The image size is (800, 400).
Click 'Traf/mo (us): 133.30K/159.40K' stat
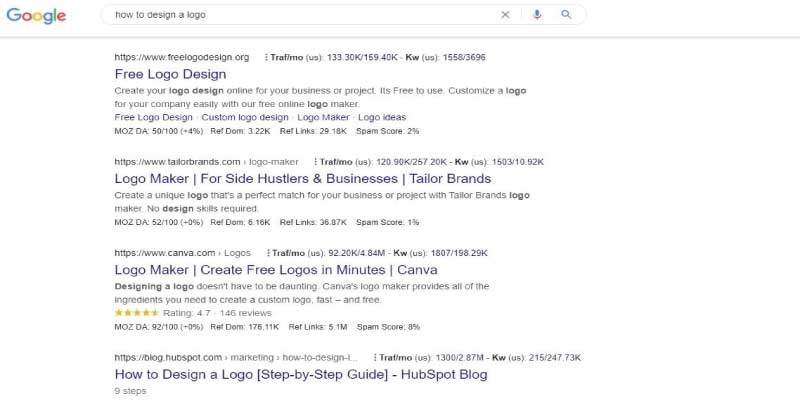coord(334,57)
